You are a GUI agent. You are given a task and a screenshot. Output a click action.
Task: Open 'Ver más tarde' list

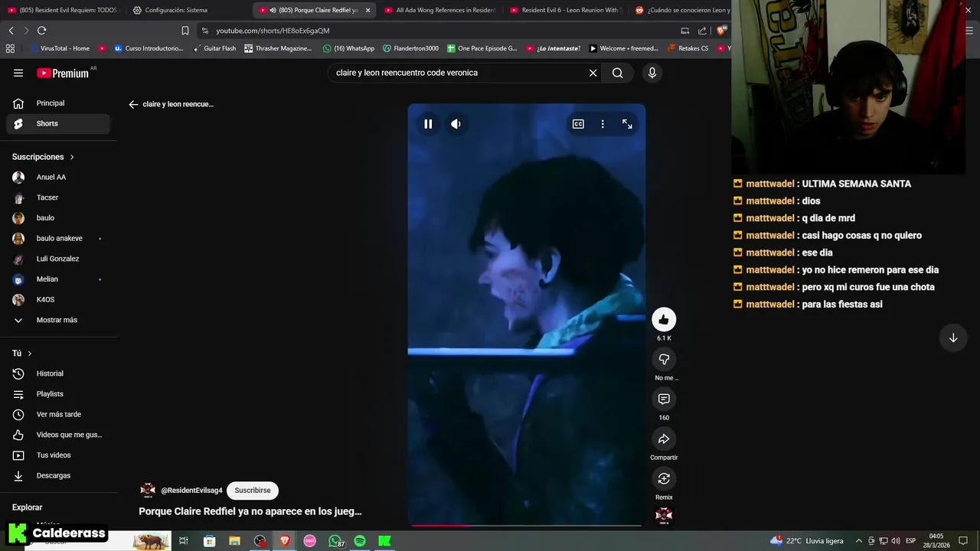(x=58, y=414)
